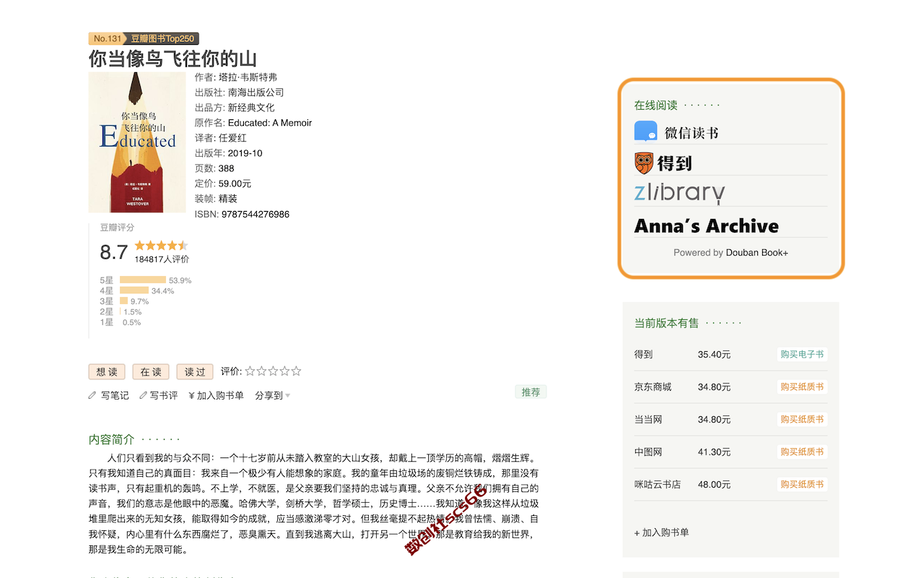Open the 京东商城 seller link
The height and width of the screenshot is (578, 924).
point(653,387)
